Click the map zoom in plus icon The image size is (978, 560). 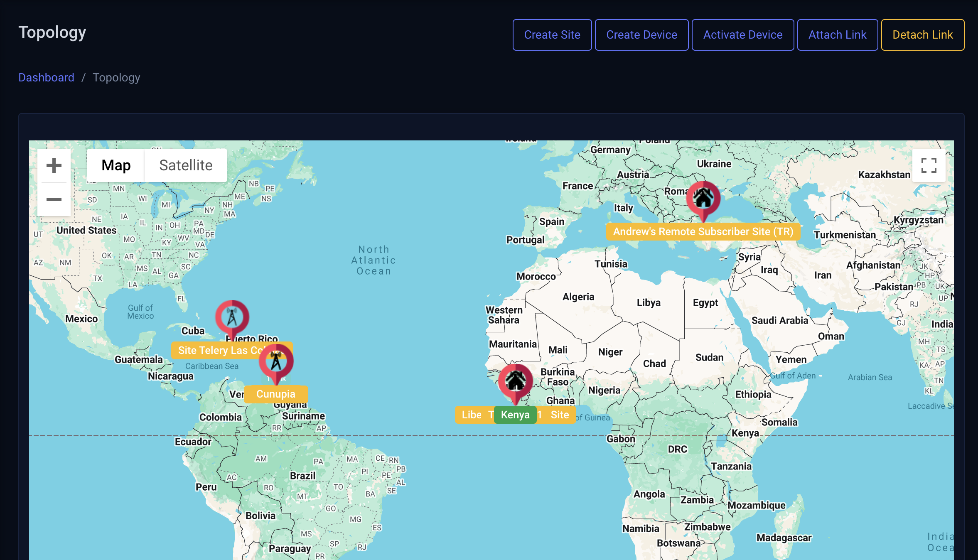tap(54, 165)
